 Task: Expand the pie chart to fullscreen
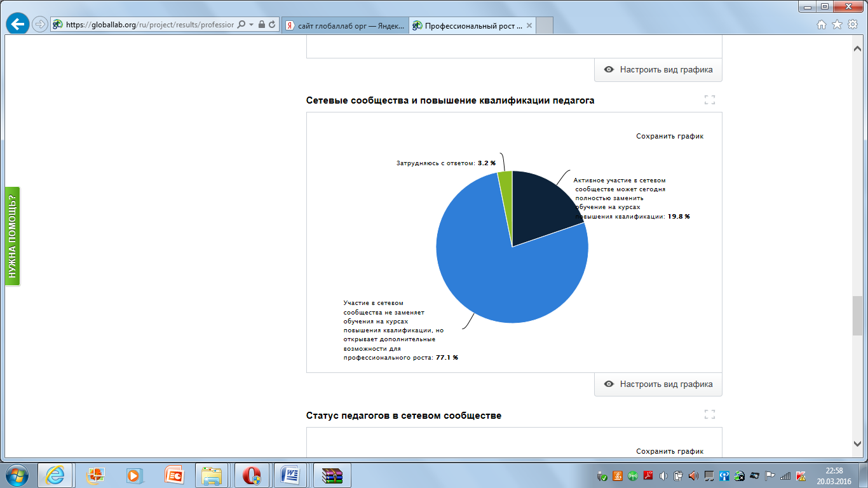710,100
